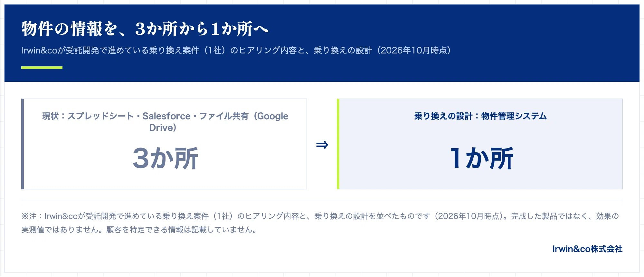644x277 pixels.
Task: Click the word Salesforce in left card
Action: coord(166,116)
